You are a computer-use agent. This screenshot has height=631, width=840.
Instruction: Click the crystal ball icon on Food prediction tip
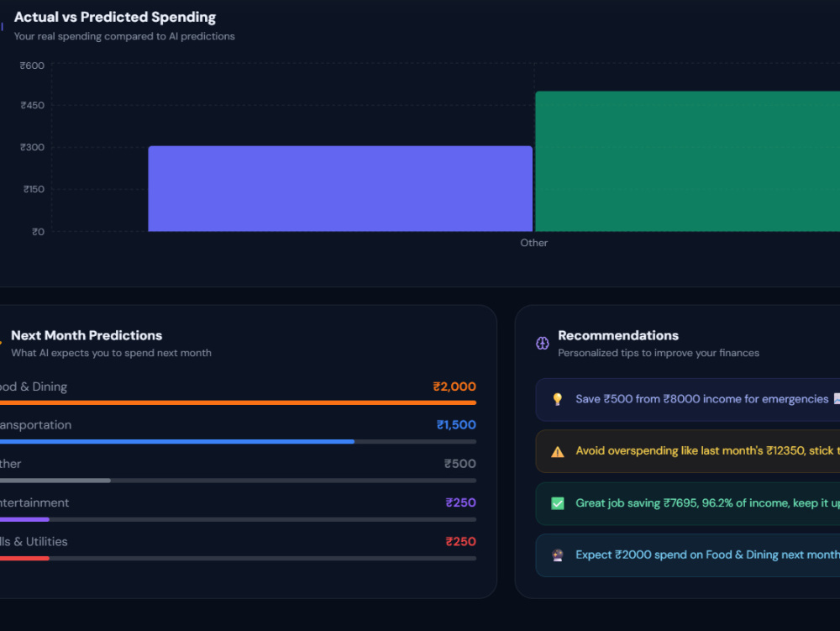tap(557, 555)
